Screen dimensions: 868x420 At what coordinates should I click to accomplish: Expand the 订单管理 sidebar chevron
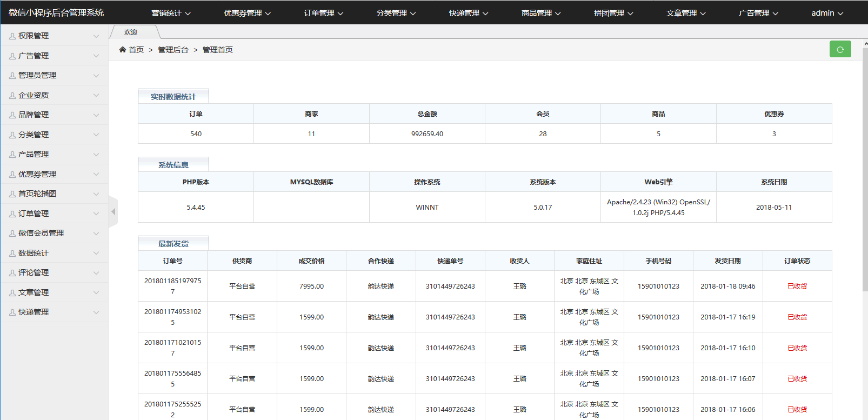click(x=96, y=214)
